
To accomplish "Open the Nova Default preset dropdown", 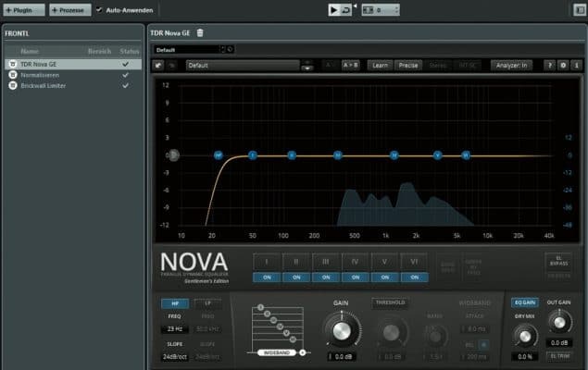I will pos(243,66).
